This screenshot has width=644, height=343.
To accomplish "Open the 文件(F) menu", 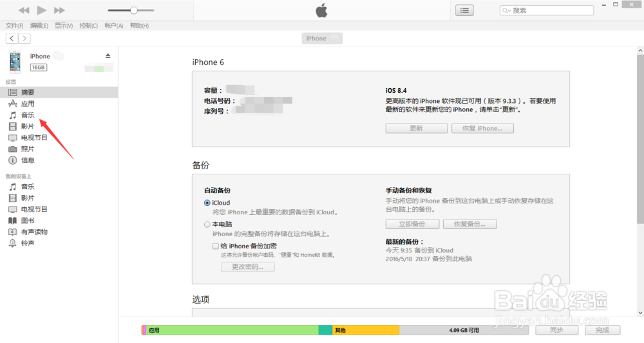I will tap(14, 26).
